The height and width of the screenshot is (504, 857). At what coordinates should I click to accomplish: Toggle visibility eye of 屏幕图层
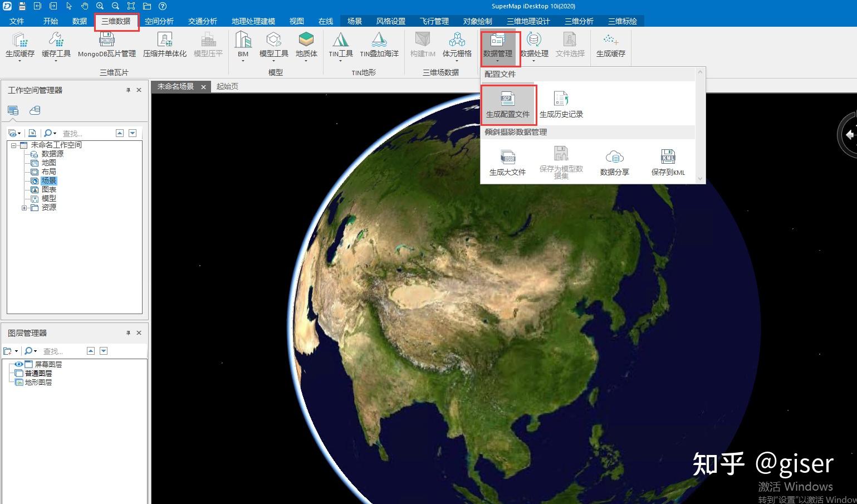pyautogui.click(x=18, y=364)
